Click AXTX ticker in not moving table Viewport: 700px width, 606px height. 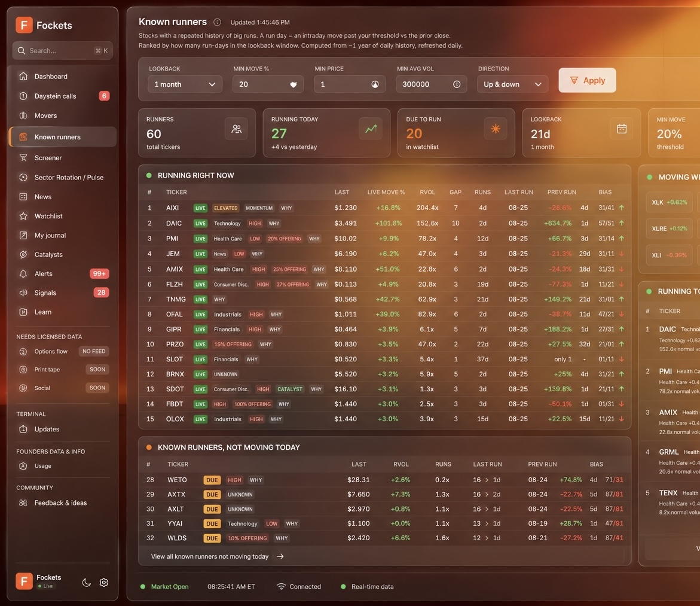[176, 494]
